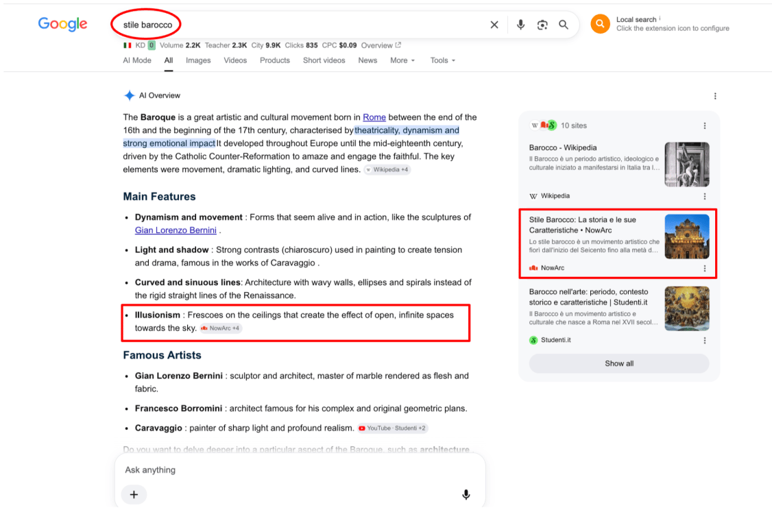Open Google Lens image search icon
The image size is (772, 532).
click(542, 25)
